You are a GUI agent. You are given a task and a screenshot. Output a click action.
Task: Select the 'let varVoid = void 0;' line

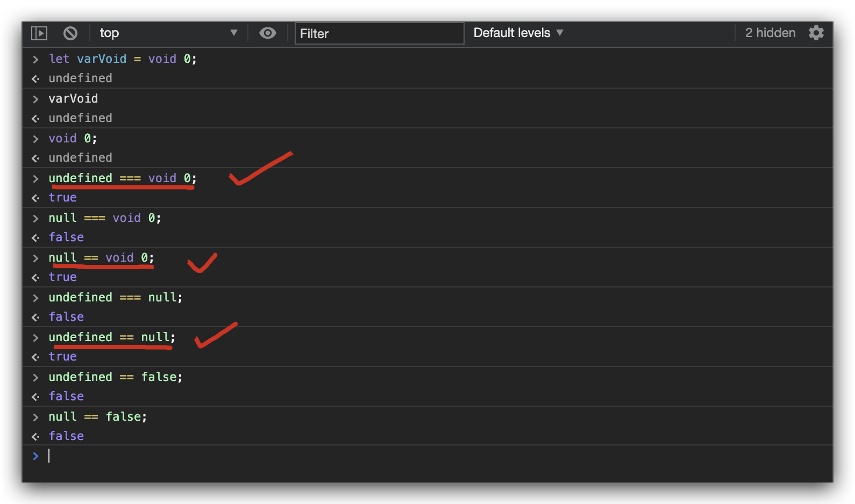(123, 59)
